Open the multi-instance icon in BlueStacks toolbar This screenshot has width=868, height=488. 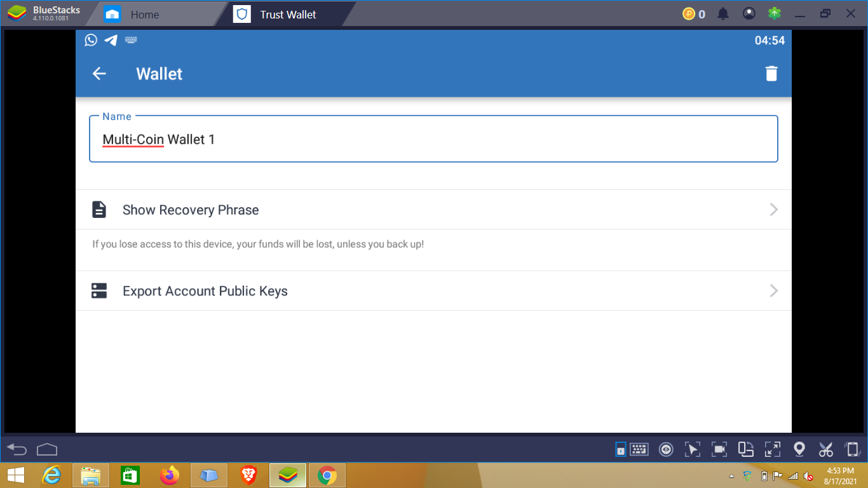[746, 449]
